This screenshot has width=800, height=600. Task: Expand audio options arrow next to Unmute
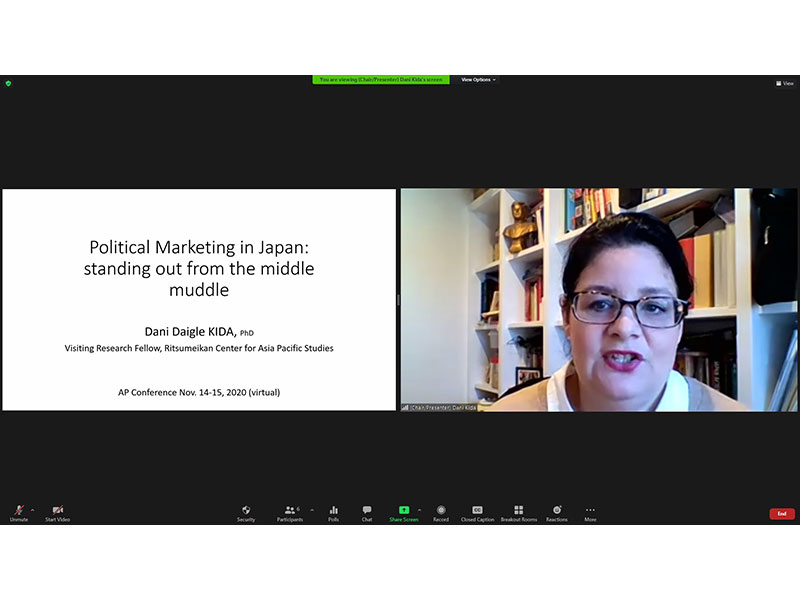[x=32, y=509]
